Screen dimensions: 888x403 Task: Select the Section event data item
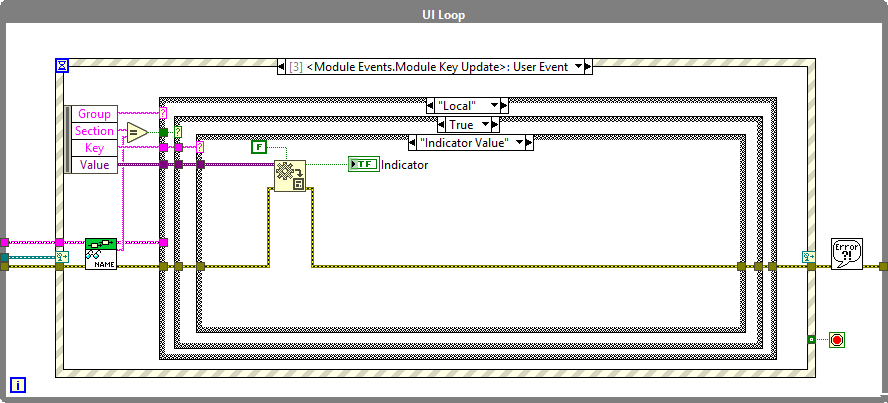(95, 131)
